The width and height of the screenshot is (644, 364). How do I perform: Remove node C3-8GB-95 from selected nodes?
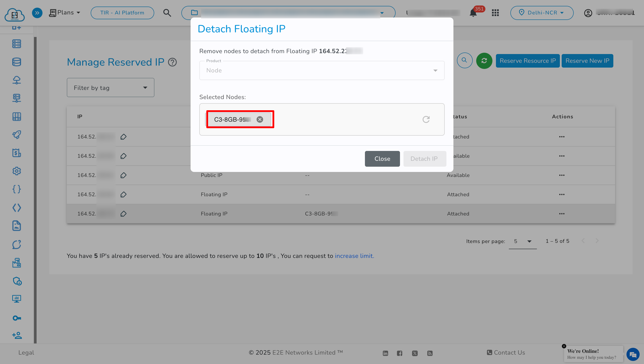[x=260, y=119]
